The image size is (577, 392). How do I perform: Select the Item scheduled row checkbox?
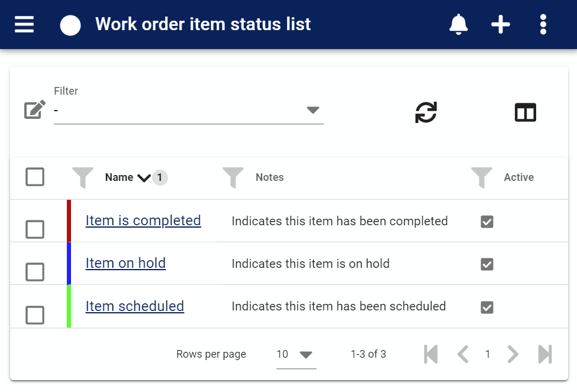pyautogui.click(x=35, y=315)
